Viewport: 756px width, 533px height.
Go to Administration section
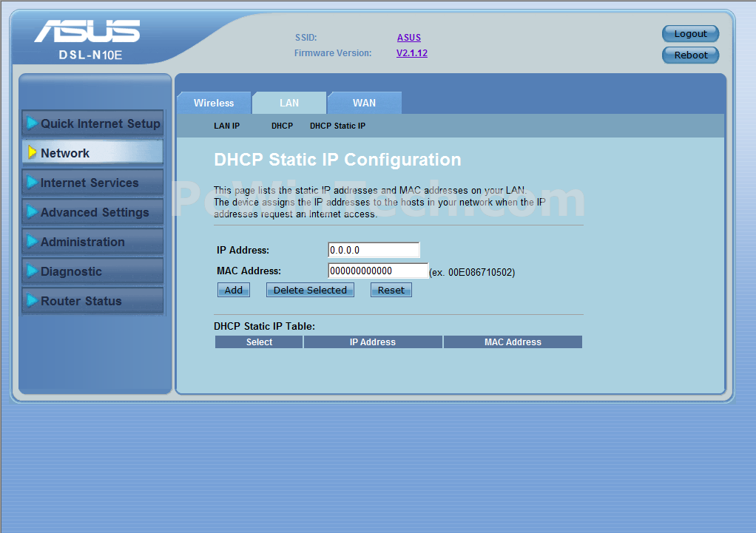point(92,242)
